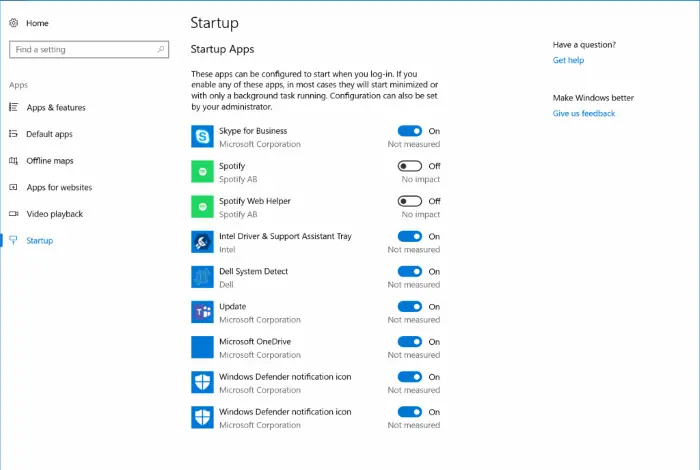700x470 pixels.
Task: Open Apps & features settings page
Action: tap(56, 107)
